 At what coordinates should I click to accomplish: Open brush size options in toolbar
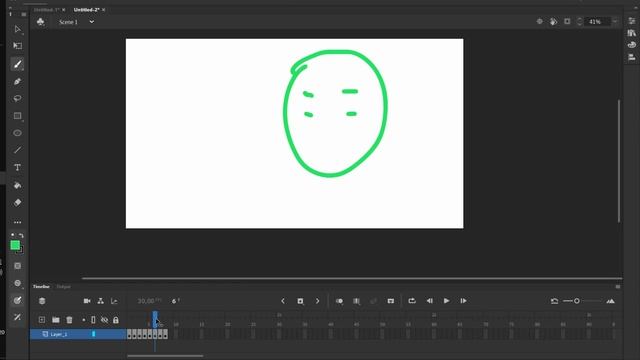pos(17,300)
